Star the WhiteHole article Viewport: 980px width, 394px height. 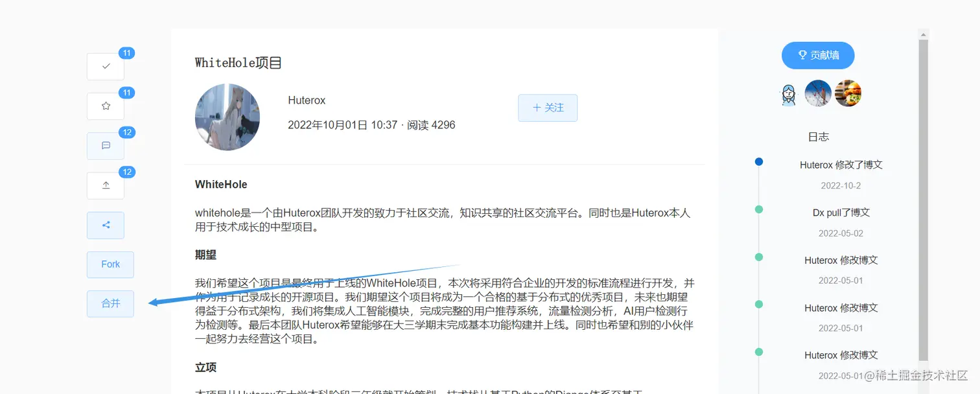(105, 106)
